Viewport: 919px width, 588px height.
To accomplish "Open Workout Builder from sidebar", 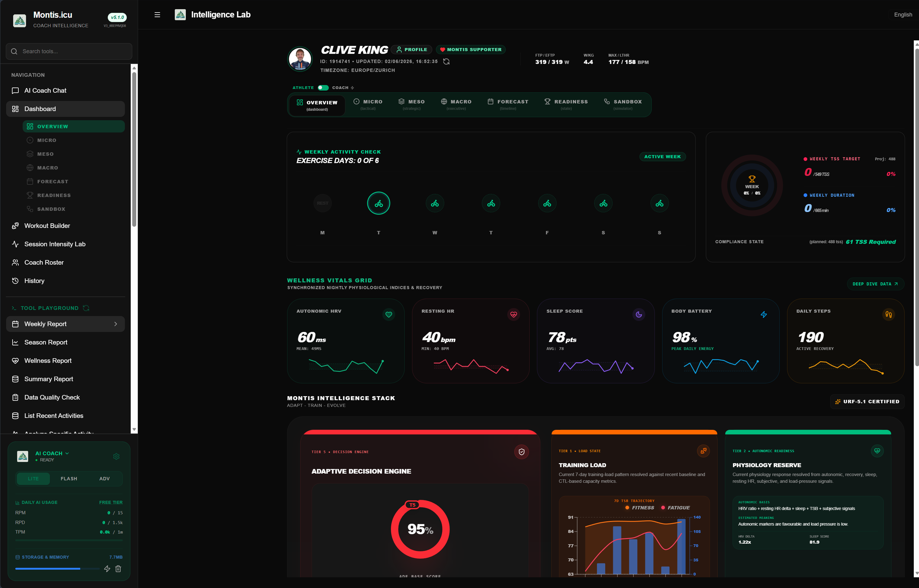I will [65, 226].
